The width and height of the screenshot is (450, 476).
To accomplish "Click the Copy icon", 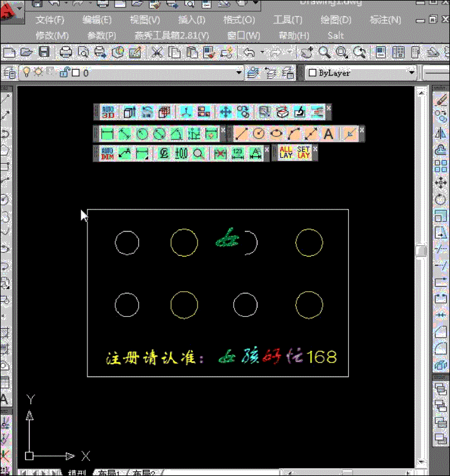I will click(x=174, y=52).
